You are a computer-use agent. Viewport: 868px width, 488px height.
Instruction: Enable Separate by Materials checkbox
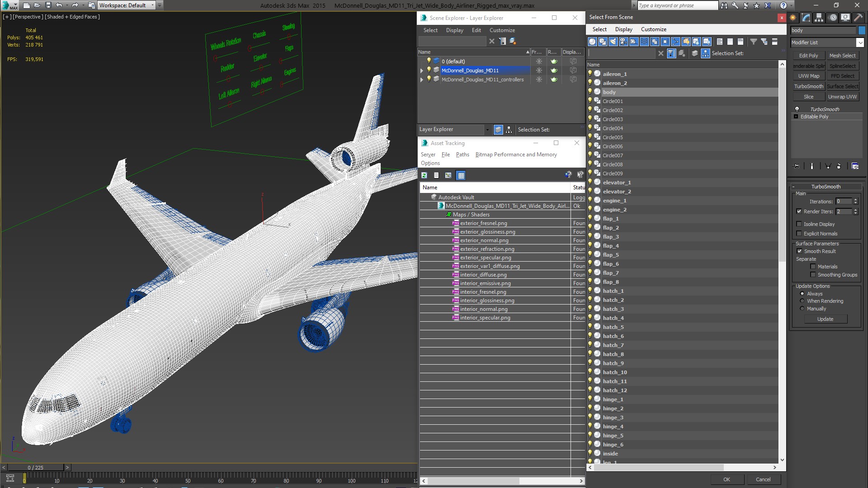click(813, 267)
